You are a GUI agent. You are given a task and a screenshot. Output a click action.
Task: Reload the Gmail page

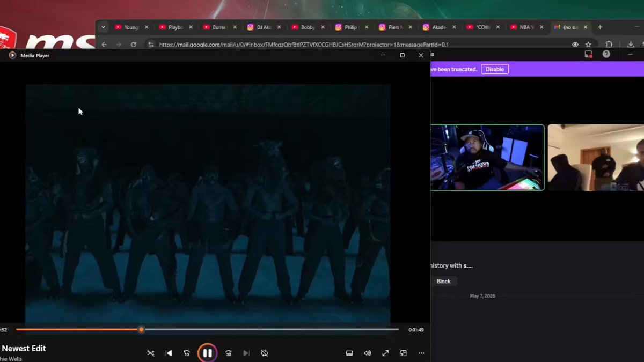[x=134, y=45]
